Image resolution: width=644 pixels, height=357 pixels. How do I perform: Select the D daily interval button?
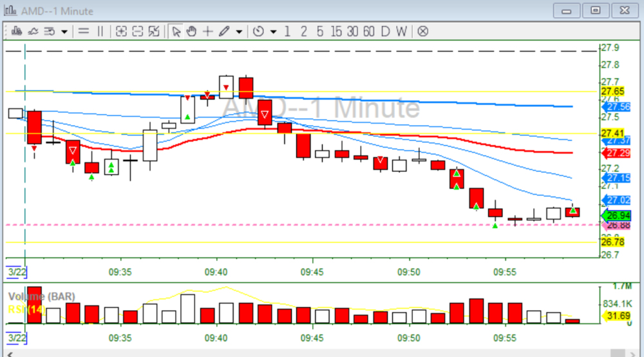tap(385, 31)
